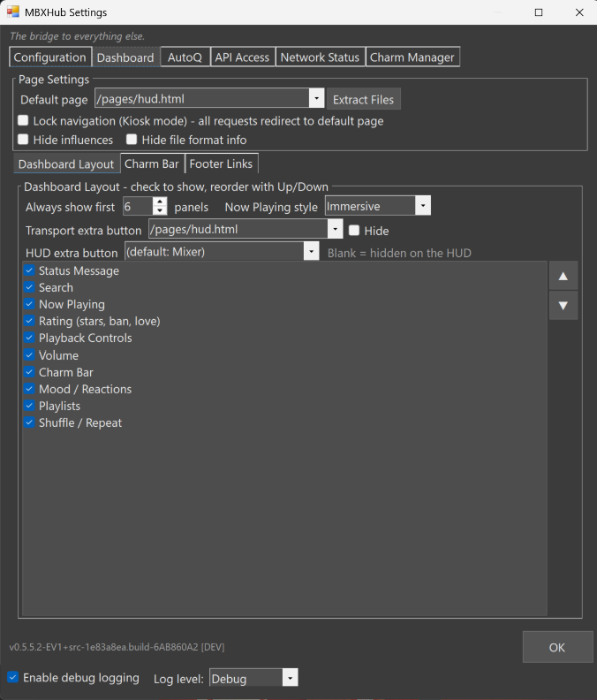Toggle Rating (stars, ban, love) checkbox
Screen dimensions: 597x700
coord(29,321)
